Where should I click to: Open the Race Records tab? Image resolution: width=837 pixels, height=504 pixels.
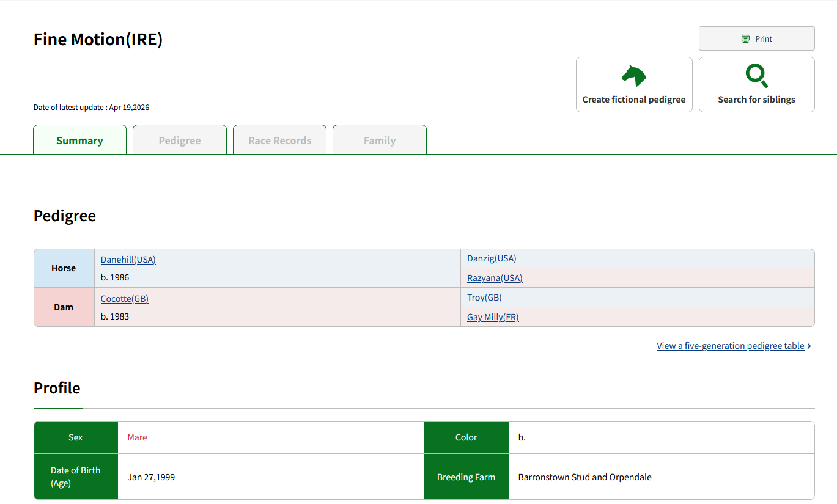click(x=279, y=140)
